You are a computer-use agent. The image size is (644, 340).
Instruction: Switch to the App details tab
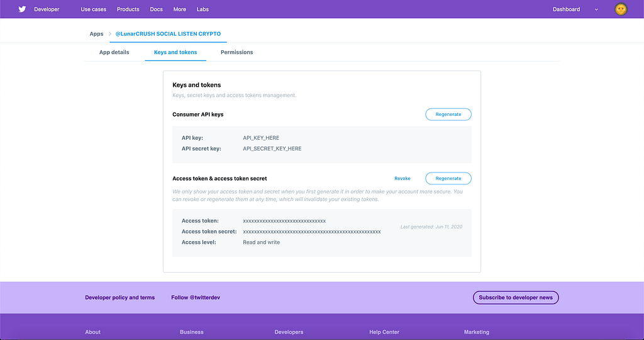114,52
